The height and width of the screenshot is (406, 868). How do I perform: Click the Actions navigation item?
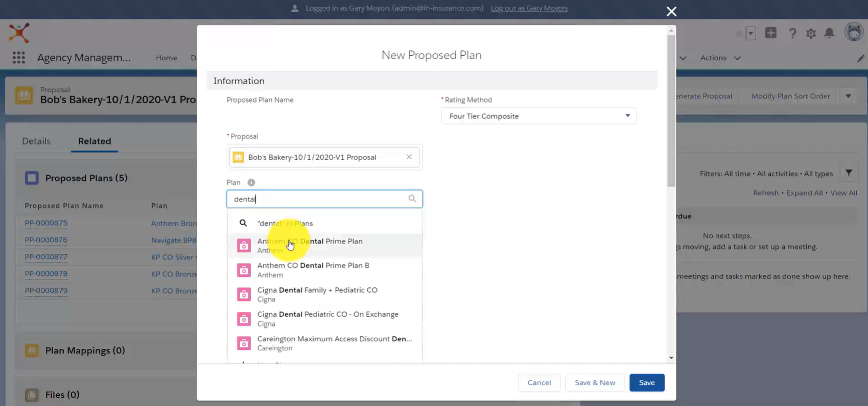(713, 58)
